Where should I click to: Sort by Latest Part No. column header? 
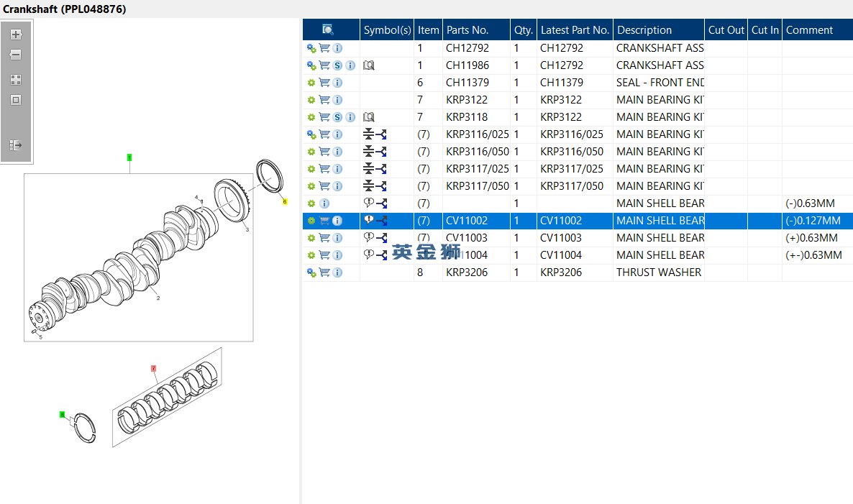pyautogui.click(x=575, y=30)
